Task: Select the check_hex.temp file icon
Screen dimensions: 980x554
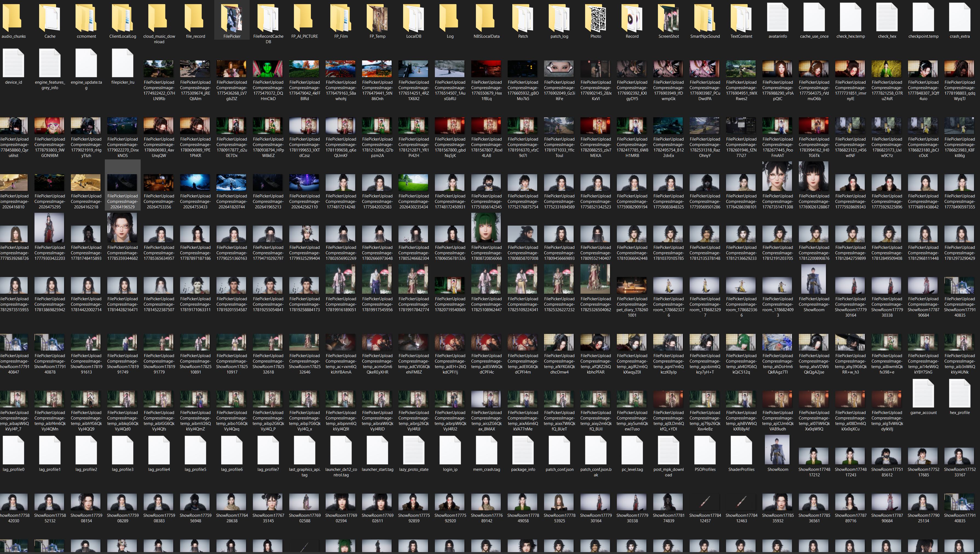Action: [851, 17]
